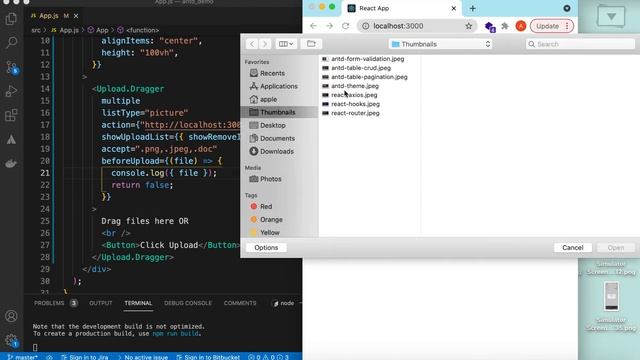Switch to the TERMINAL panel tab

(x=138, y=303)
